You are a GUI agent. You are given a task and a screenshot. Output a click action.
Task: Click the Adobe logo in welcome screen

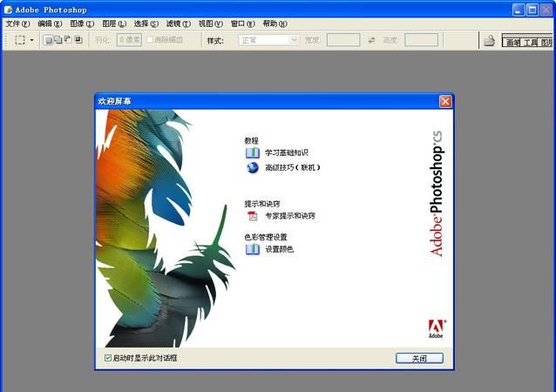[x=437, y=328]
